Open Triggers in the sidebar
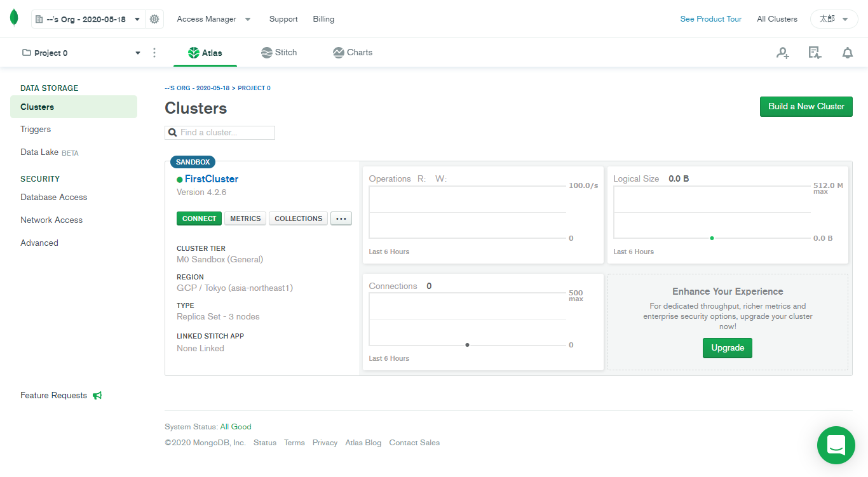This screenshot has width=868, height=477. pos(36,129)
